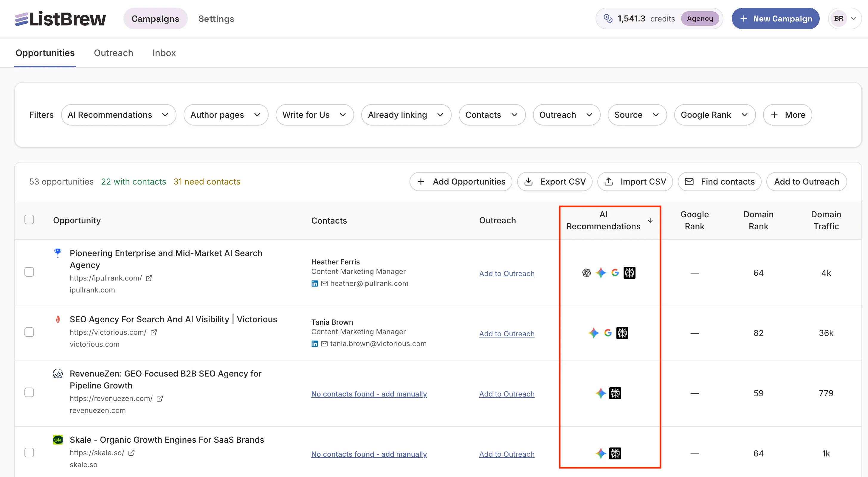This screenshot has height=477, width=868.
Task: Open external link for ipullrank.com URL
Action: (149, 278)
